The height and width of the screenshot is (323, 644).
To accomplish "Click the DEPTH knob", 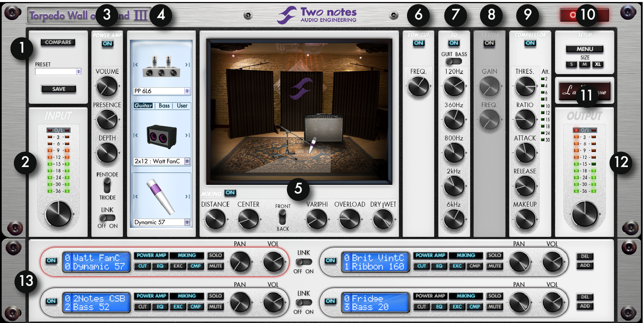I will (107, 153).
